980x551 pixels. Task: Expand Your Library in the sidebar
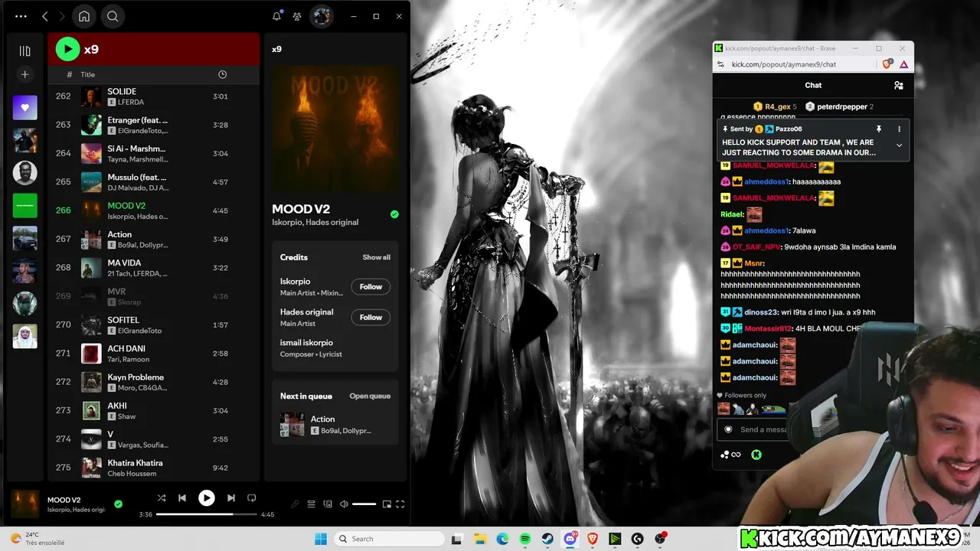pos(24,51)
